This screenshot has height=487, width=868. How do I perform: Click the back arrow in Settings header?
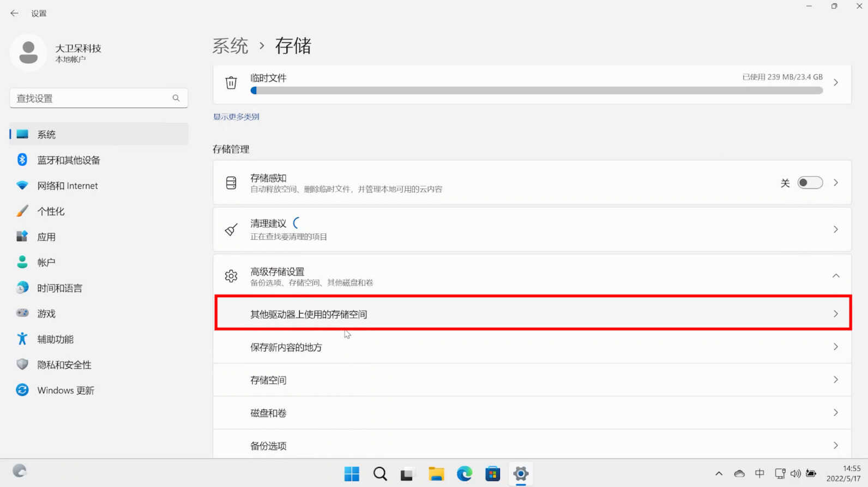click(14, 13)
